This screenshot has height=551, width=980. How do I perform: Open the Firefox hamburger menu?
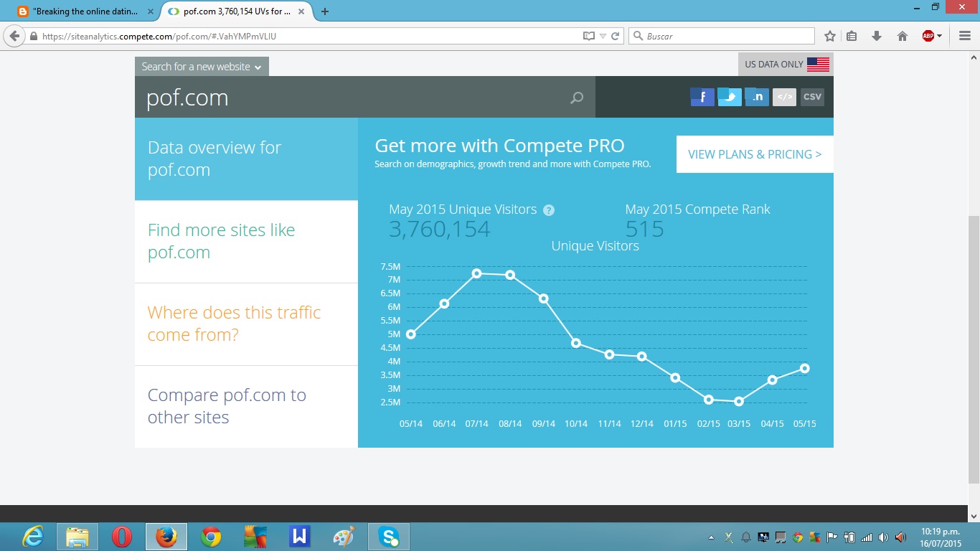point(965,36)
